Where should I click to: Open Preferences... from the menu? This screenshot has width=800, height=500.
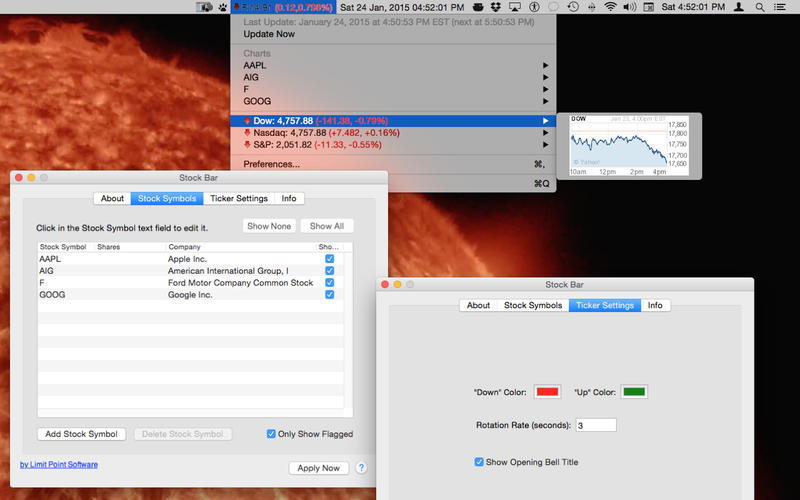point(393,164)
